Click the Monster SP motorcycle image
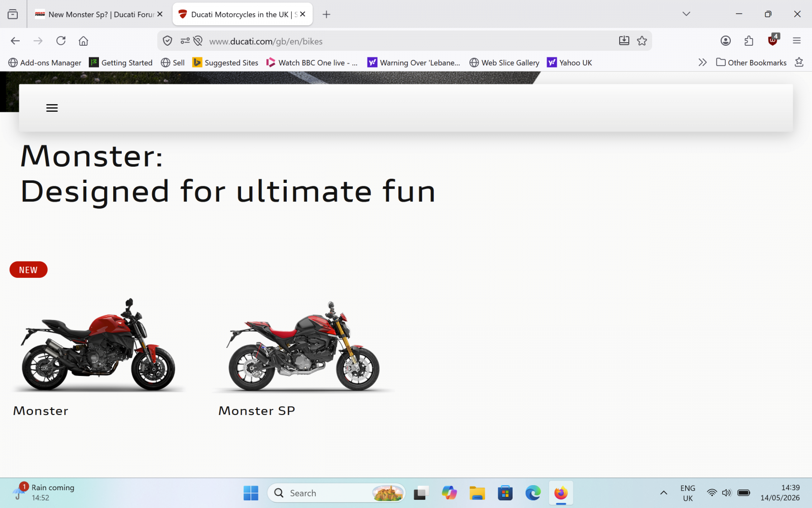This screenshot has height=508, width=812. pyautogui.click(x=303, y=346)
